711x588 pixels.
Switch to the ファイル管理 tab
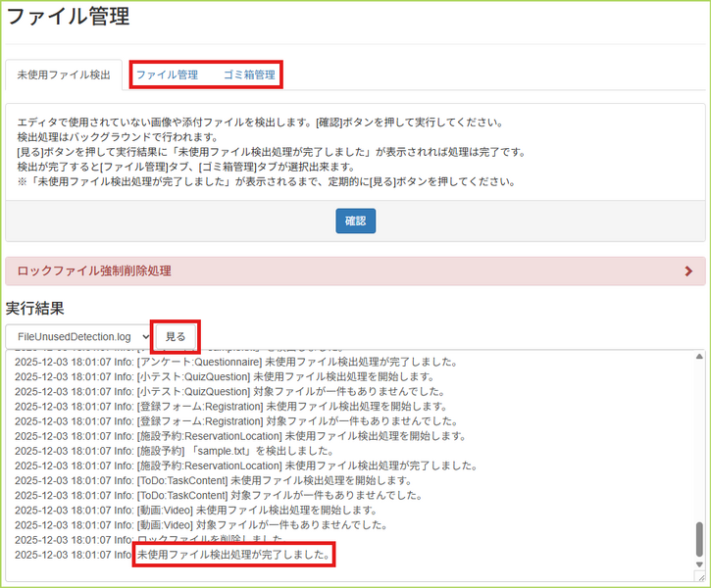[x=167, y=74]
